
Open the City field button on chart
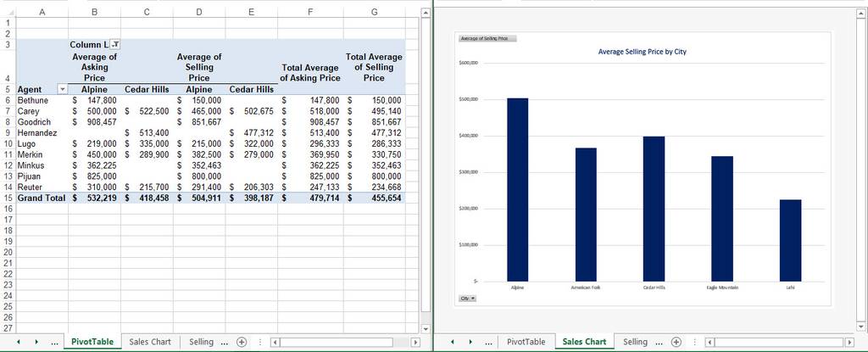pyautogui.click(x=468, y=299)
